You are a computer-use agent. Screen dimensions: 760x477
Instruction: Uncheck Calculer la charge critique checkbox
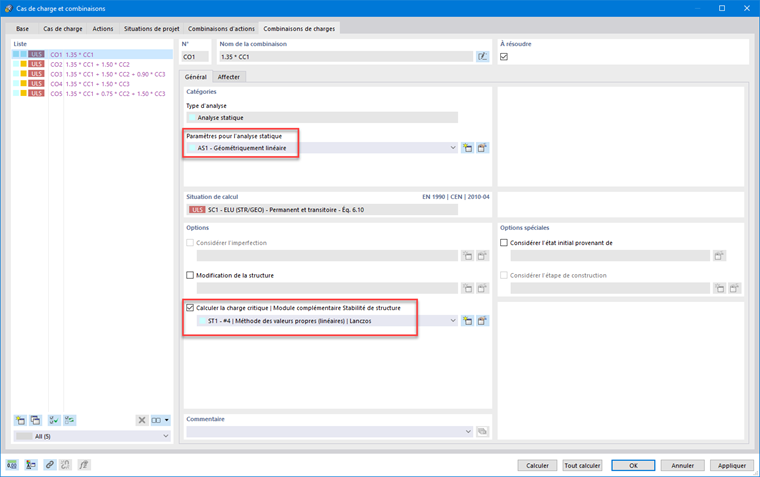[190, 308]
